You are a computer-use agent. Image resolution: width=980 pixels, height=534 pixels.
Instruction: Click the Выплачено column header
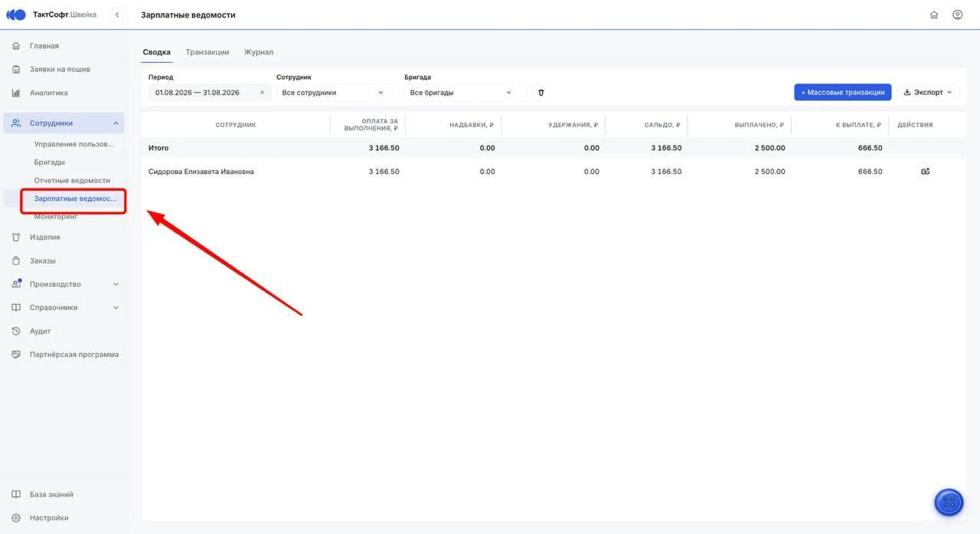tap(759, 125)
